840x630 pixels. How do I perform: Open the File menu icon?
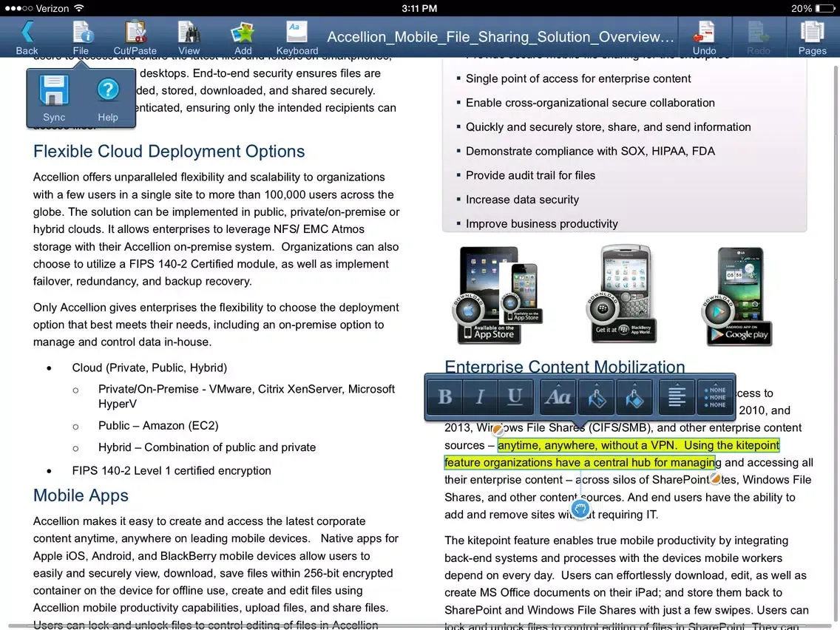(x=82, y=35)
